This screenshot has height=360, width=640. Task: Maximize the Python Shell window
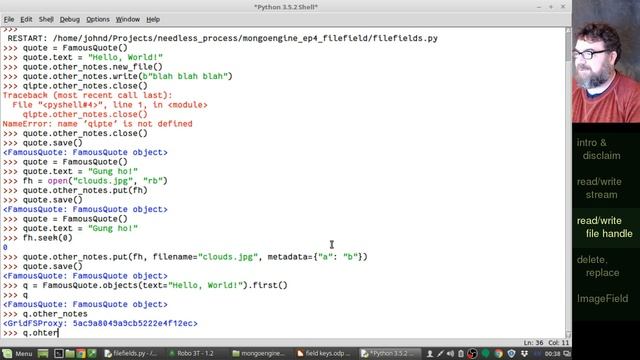[551, 7]
